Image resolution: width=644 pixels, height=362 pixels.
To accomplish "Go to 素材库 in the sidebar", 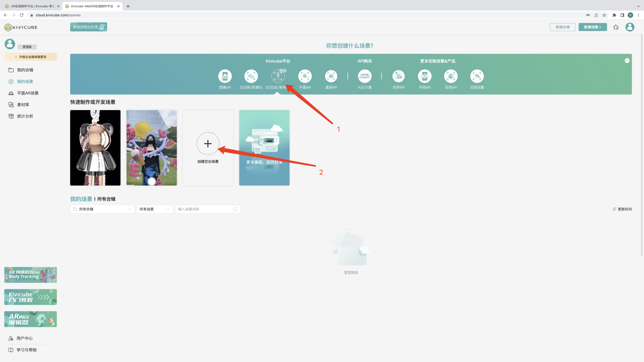I will (x=23, y=105).
